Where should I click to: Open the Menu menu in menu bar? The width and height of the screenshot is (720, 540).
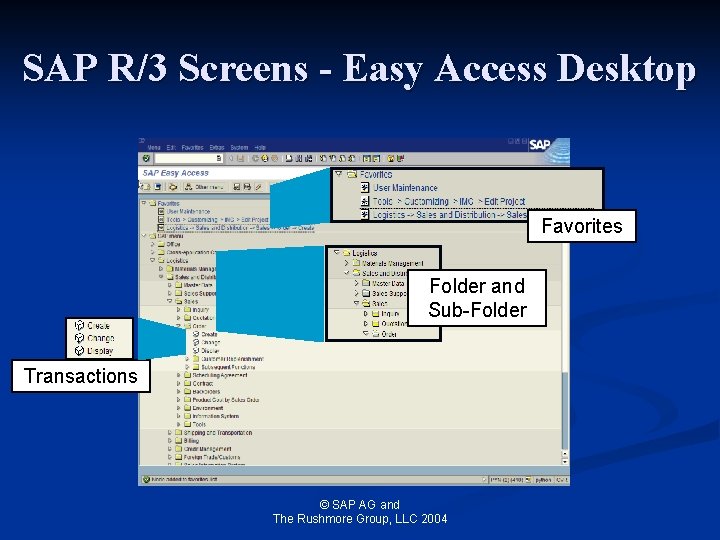coord(154,147)
